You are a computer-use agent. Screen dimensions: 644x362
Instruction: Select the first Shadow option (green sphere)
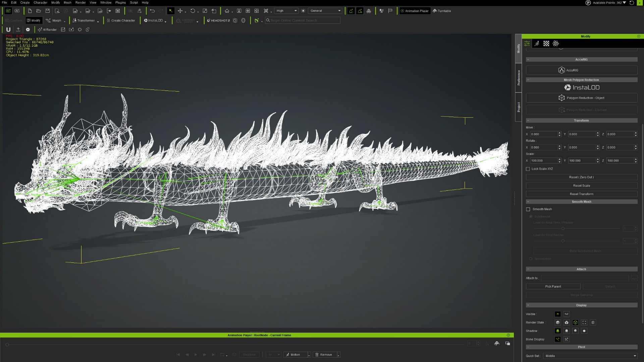pyautogui.click(x=557, y=331)
